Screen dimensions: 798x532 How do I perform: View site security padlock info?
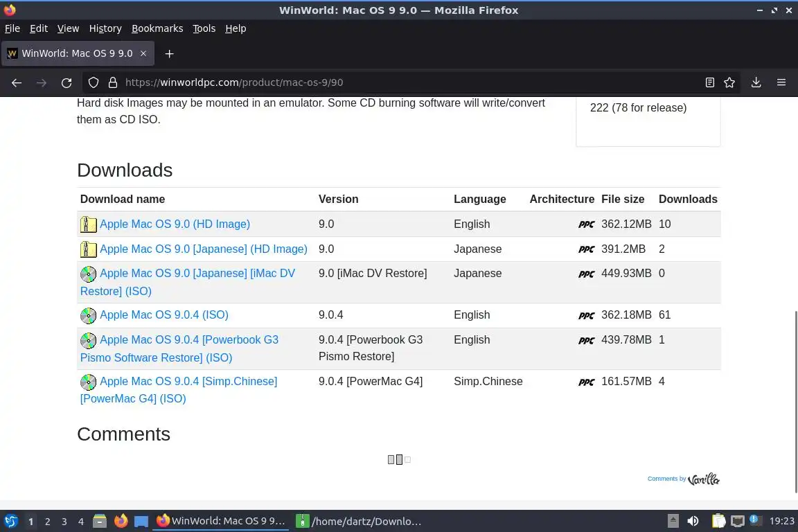click(x=113, y=82)
